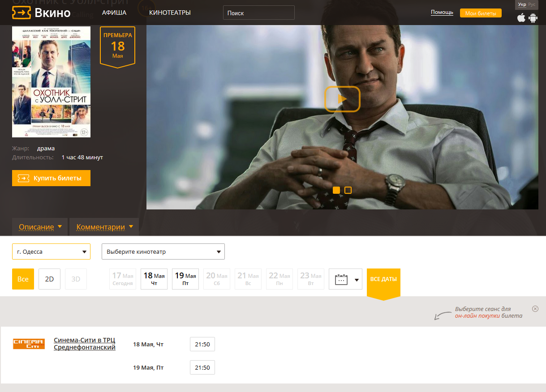The height and width of the screenshot is (392, 546).
Task: Open the Выберите кинотеатр dropdown
Action: (163, 251)
